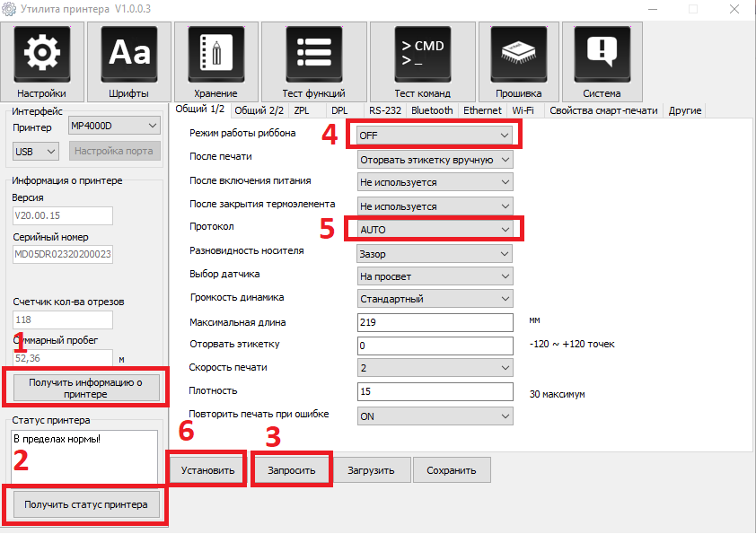Switch to the Bluetooth tab
The width and height of the screenshot is (756, 534).
pyautogui.click(x=432, y=110)
